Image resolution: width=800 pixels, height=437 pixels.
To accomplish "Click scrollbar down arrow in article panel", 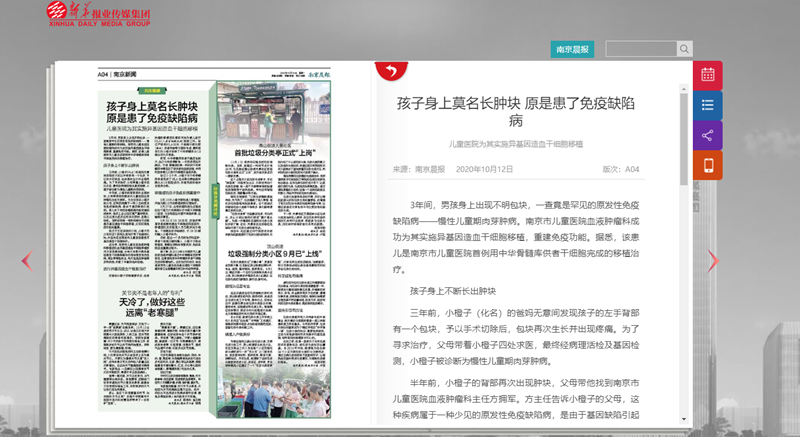I will (684, 419).
